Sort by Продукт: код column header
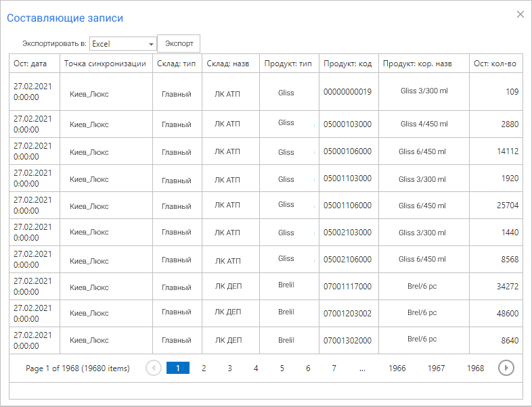 click(349, 64)
